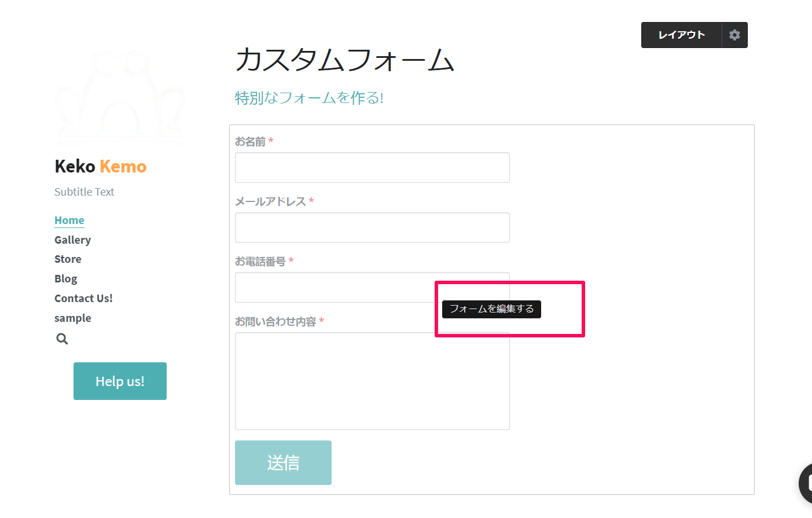The image size is (812, 518).
Task: Open the Gallery navigation link
Action: point(72,240)
